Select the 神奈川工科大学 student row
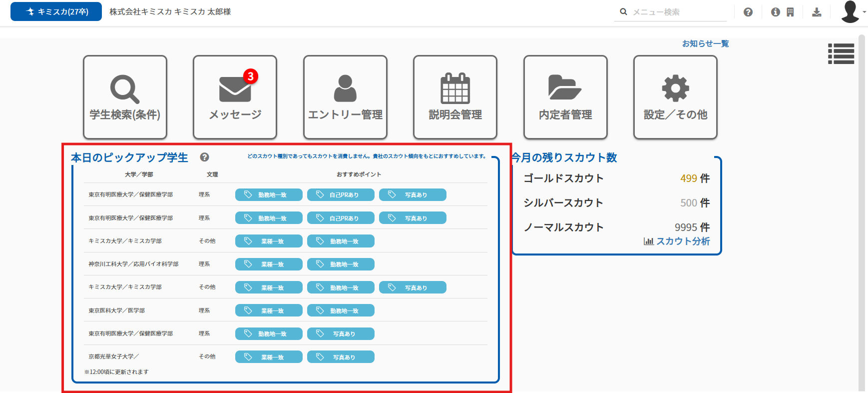 click(133, 264)
